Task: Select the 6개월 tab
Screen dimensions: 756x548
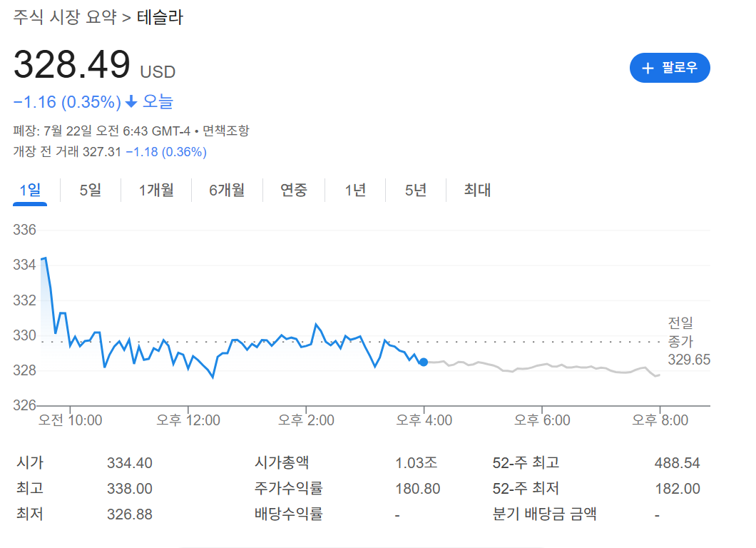Action: point(227,190)
